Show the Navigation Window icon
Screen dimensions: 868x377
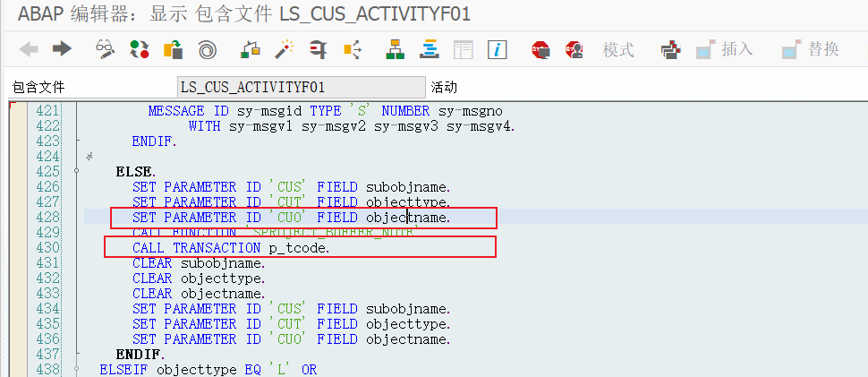[429, 50]
